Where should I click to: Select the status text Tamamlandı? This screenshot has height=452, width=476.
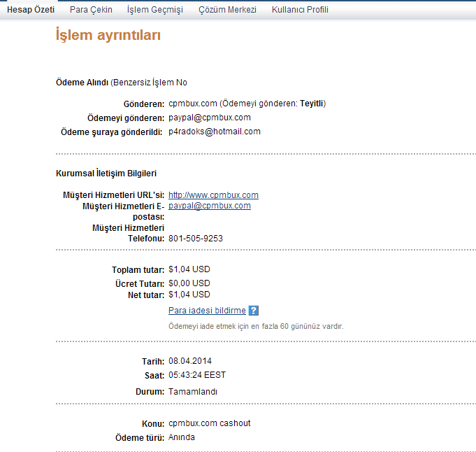point(193,392)
